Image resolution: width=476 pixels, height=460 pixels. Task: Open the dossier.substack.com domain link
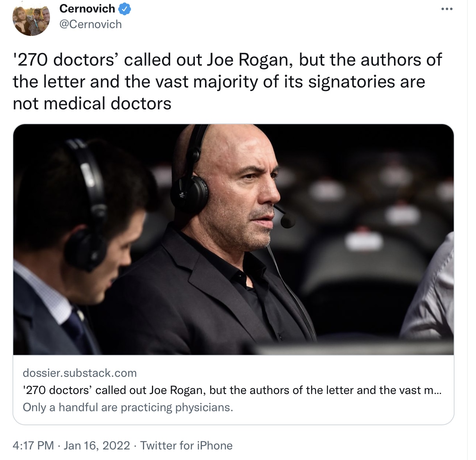(x=80, y=373)
